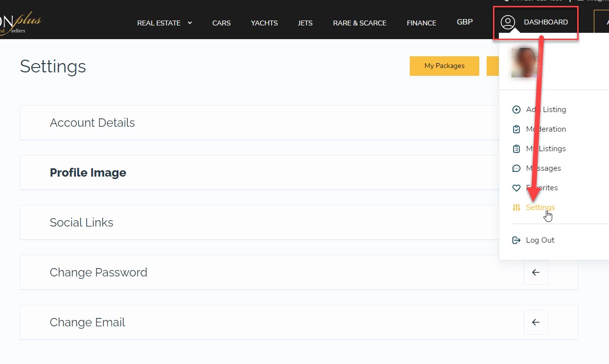Open the Finance navigation link
Viewport: 609px width, 364px height.
pyautogui.click(x=421, y=23)
